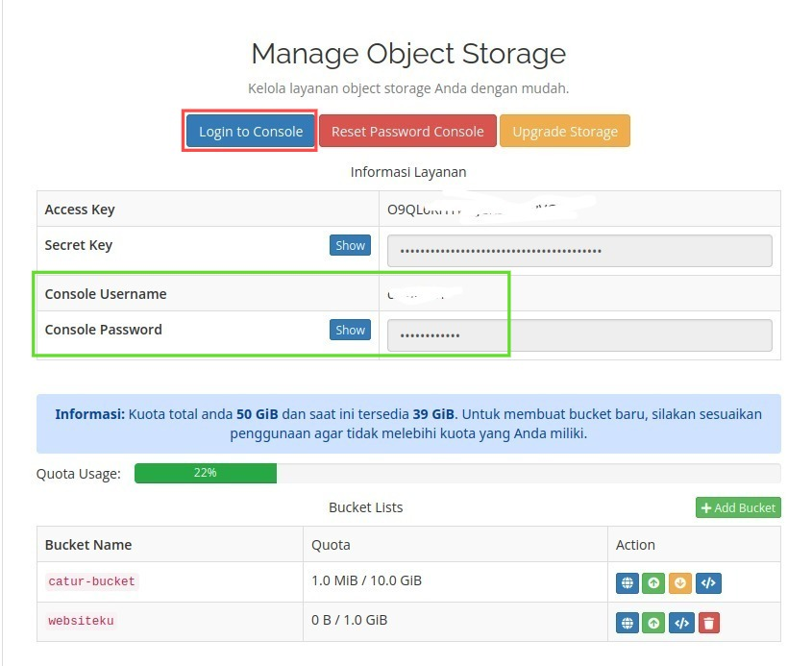Add a new bucket
Image resolution: width=812 pixels, height=666 pixels.
point(738,507)
